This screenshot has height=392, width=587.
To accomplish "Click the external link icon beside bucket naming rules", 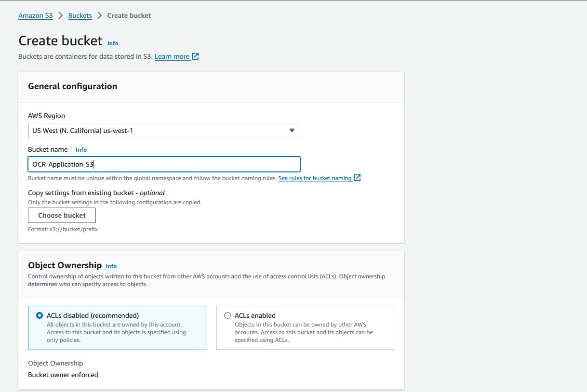I will point(357,178).
